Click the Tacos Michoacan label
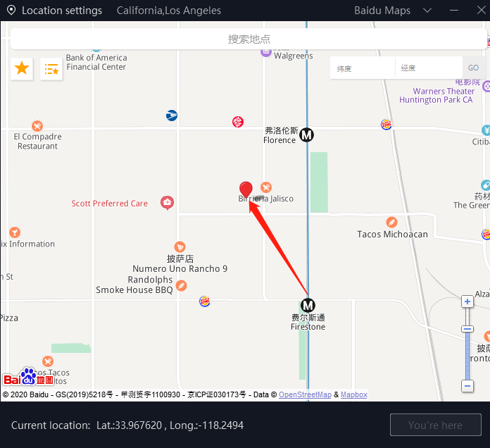The width and height of the screenshot is (490, 448). (x=392, y=234)
